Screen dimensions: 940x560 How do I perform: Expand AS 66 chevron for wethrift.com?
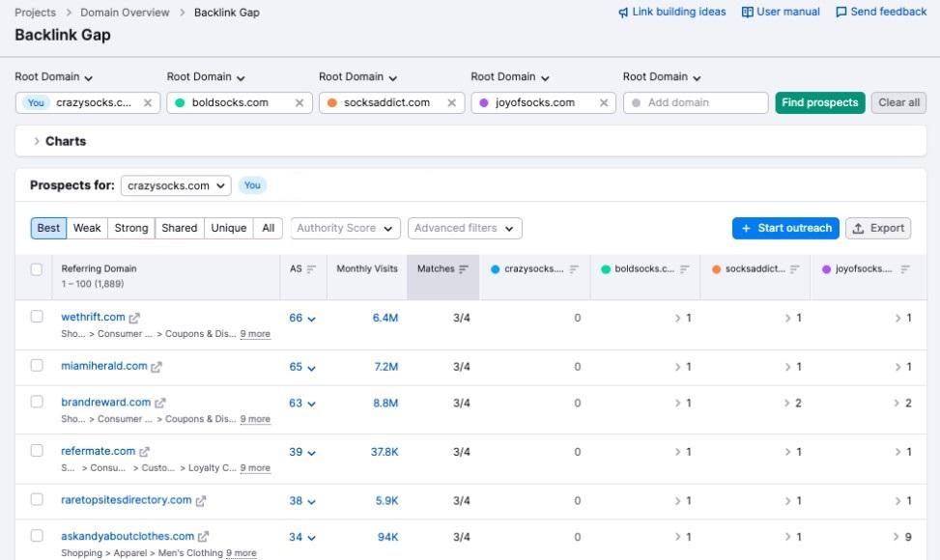(312, 319)
